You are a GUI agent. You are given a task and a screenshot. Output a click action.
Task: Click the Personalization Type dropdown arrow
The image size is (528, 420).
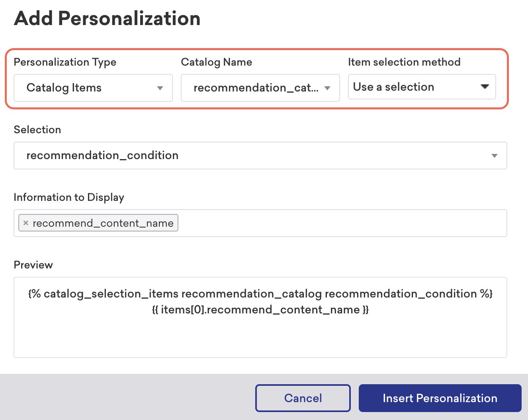coord(160,88)
